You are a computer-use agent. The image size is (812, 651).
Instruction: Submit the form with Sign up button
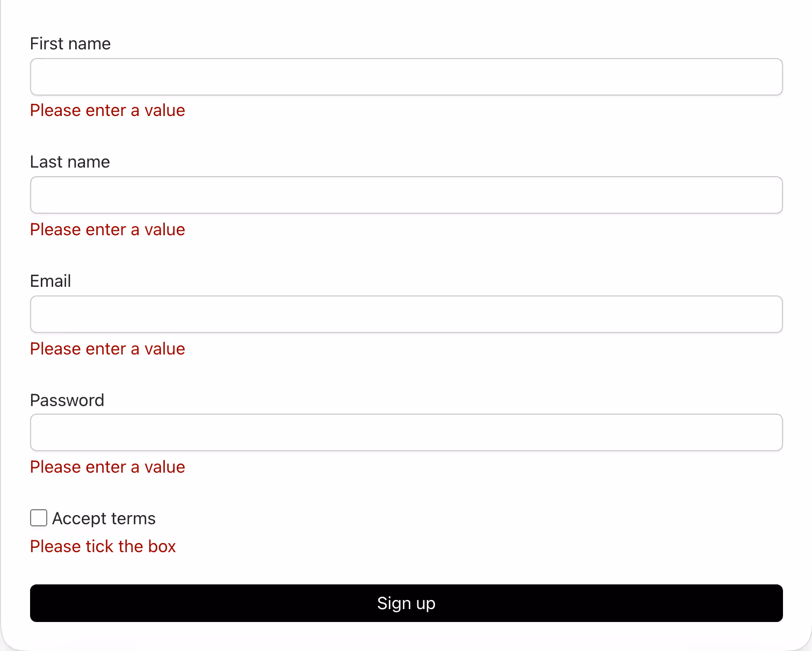(x=406, y=603)
